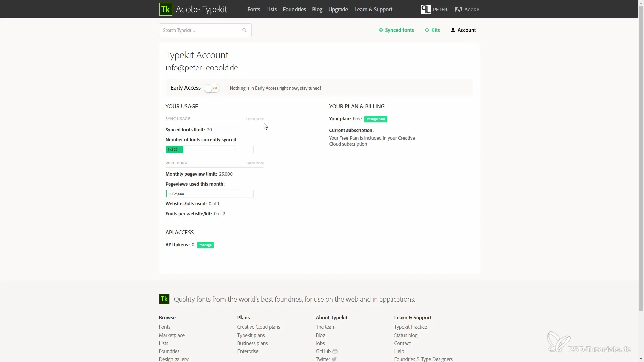The image size is (644, 362).
Task: Open footer Fonts link under Browse
Action: [x=164, y=327]
